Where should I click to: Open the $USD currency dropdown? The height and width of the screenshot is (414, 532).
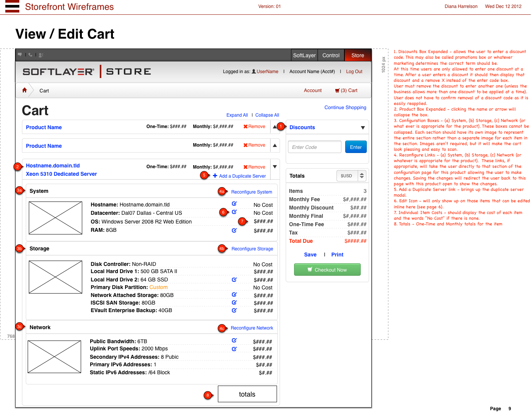[351, 176]
